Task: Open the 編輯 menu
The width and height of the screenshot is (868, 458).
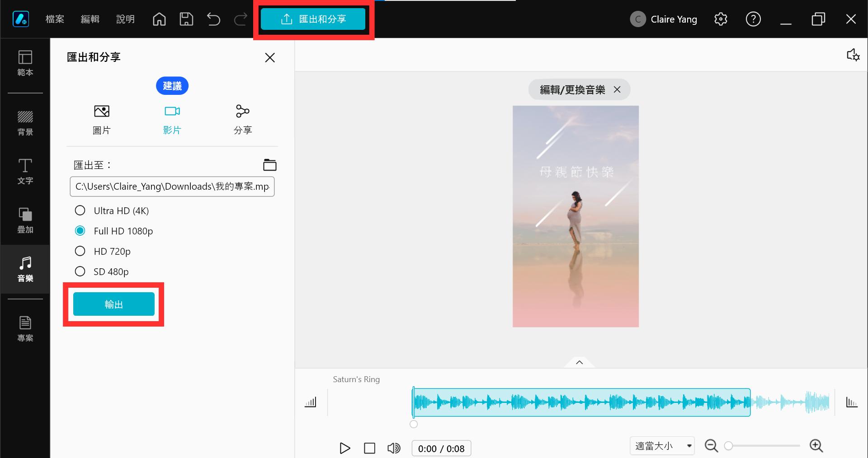Action: 90,19
